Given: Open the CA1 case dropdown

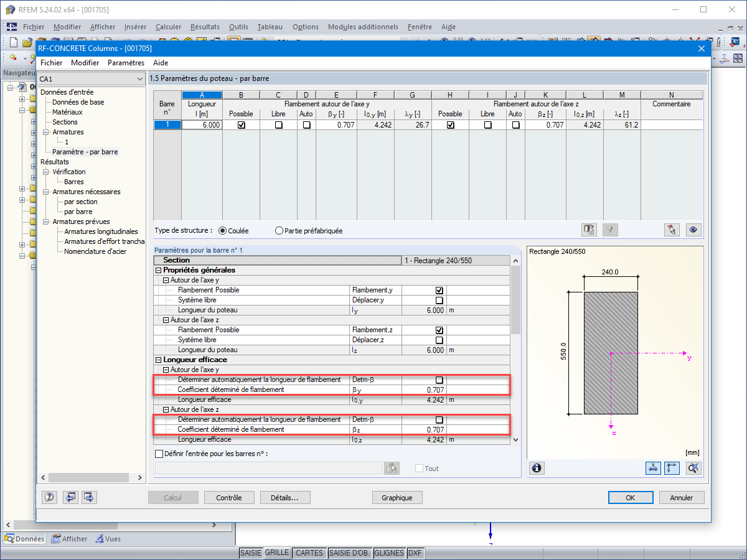Looking at the screenshot, I should tap(91, 79).
